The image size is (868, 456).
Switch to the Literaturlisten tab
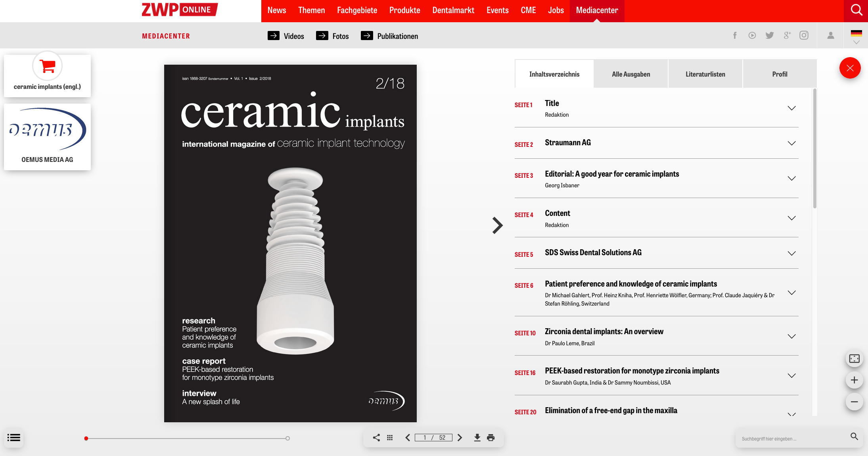point(705,74)
